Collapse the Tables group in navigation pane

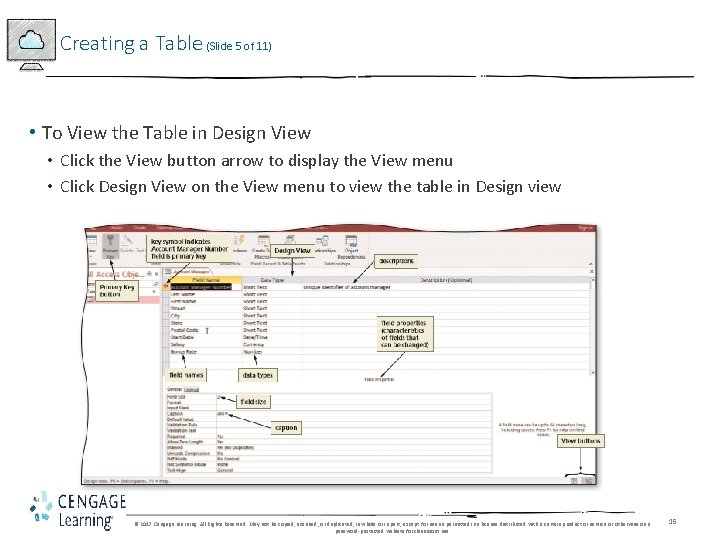pyautogui.click(x=154, y=292)
